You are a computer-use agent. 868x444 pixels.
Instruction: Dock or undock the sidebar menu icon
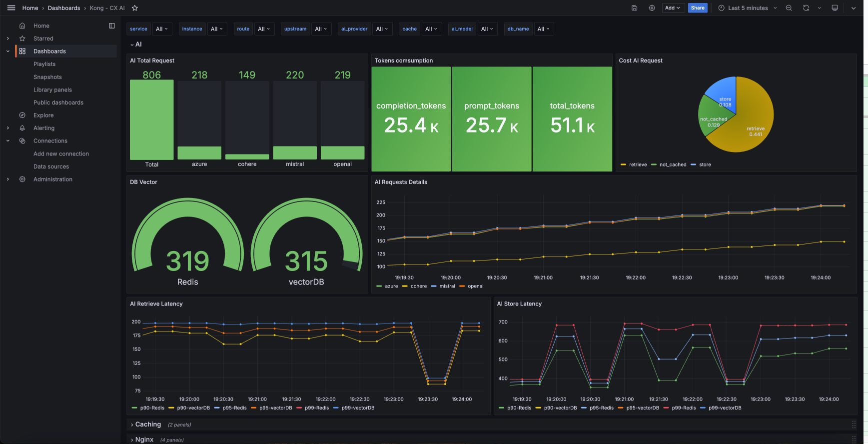[x=112, y=25]
